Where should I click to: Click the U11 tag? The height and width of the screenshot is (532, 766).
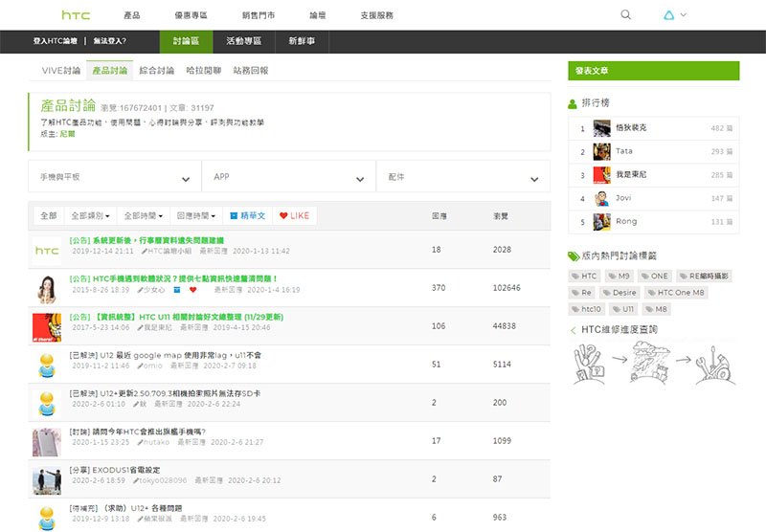[623, 309]
